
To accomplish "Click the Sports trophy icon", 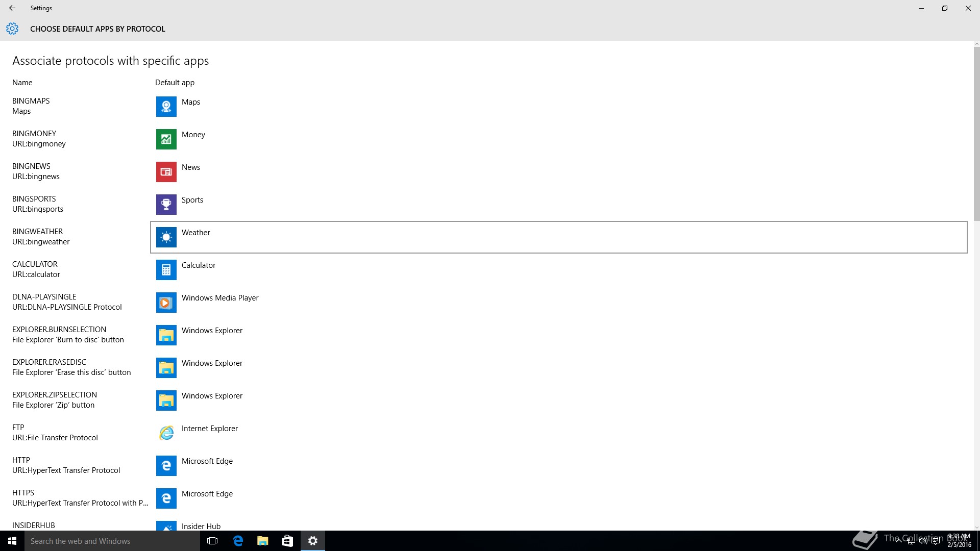I will [166, 205].
